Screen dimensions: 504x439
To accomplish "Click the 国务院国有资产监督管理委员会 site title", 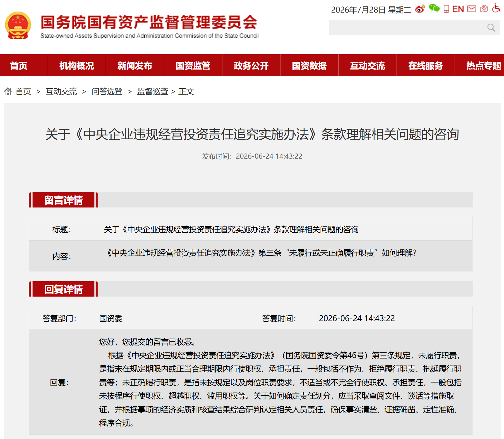I will (149, 22).
